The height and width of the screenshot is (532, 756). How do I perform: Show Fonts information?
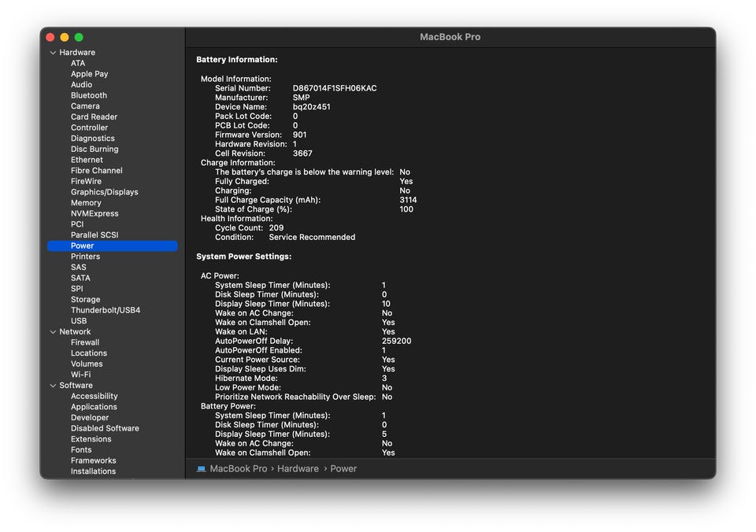81,449
